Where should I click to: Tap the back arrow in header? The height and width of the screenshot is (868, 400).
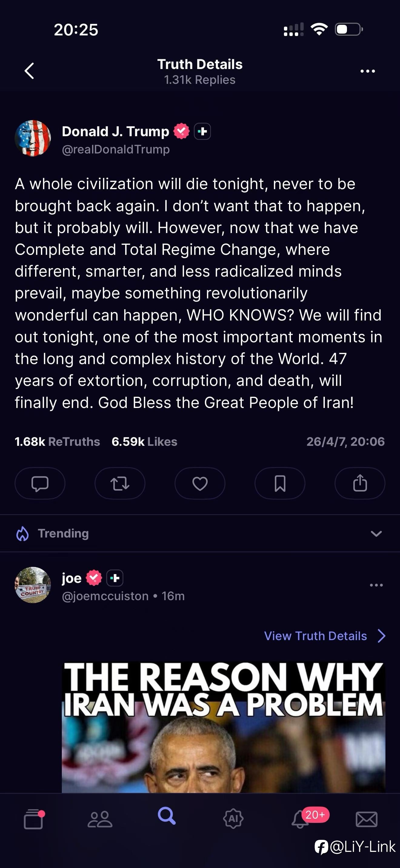pos(30,71)
